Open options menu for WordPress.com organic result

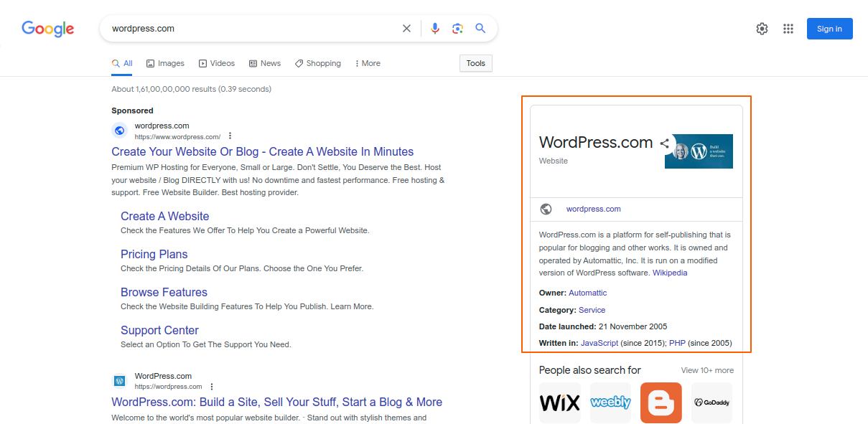[212, 387]
